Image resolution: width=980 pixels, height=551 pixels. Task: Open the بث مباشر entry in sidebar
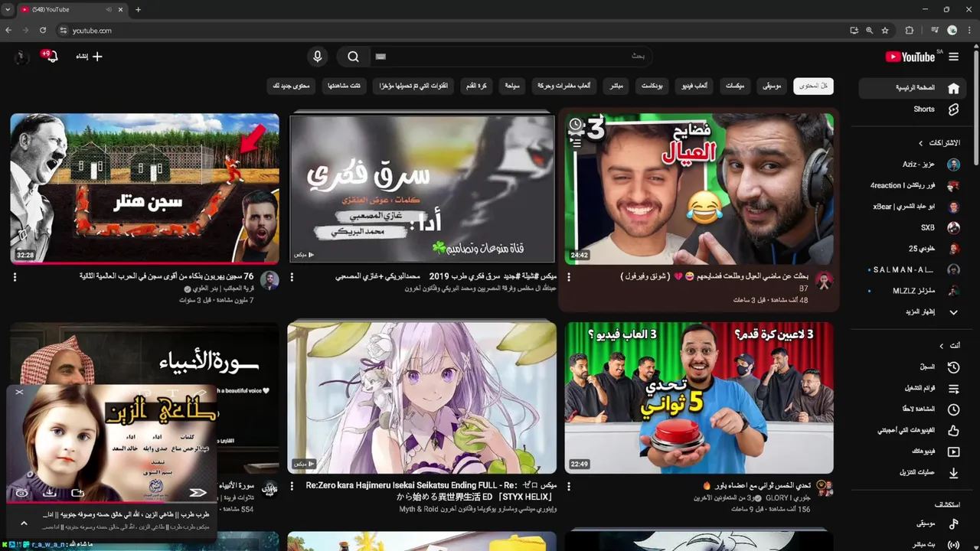tap(911, 545)
